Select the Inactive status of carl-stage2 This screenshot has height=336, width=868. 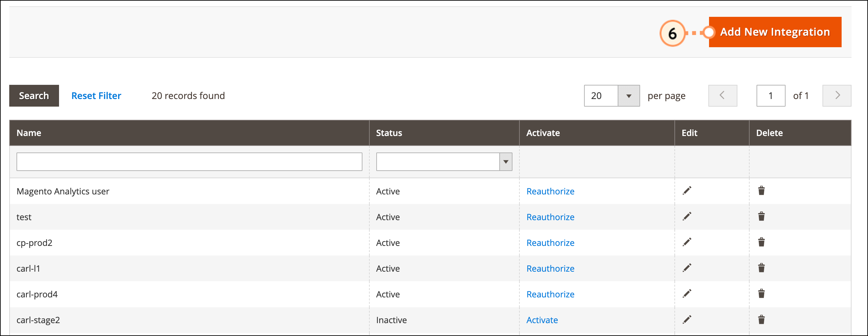391,320
